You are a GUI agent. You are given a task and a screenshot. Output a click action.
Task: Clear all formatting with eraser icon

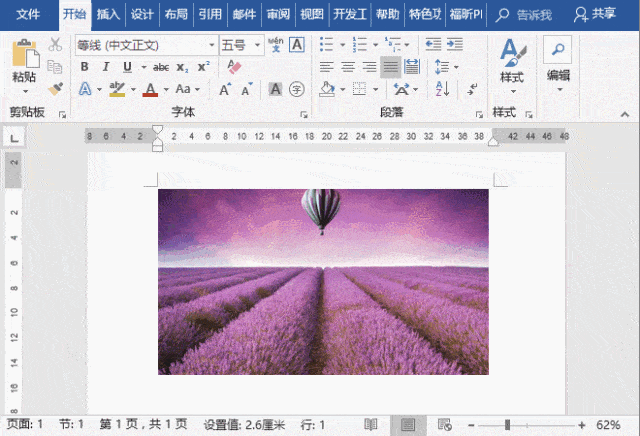point(234,67)
